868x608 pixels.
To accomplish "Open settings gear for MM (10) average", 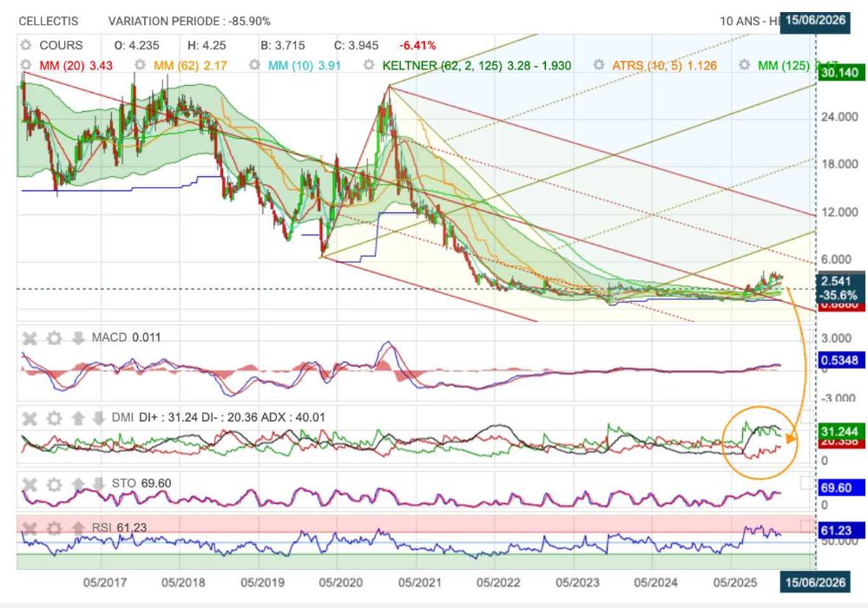I will (x=254, y=65).
